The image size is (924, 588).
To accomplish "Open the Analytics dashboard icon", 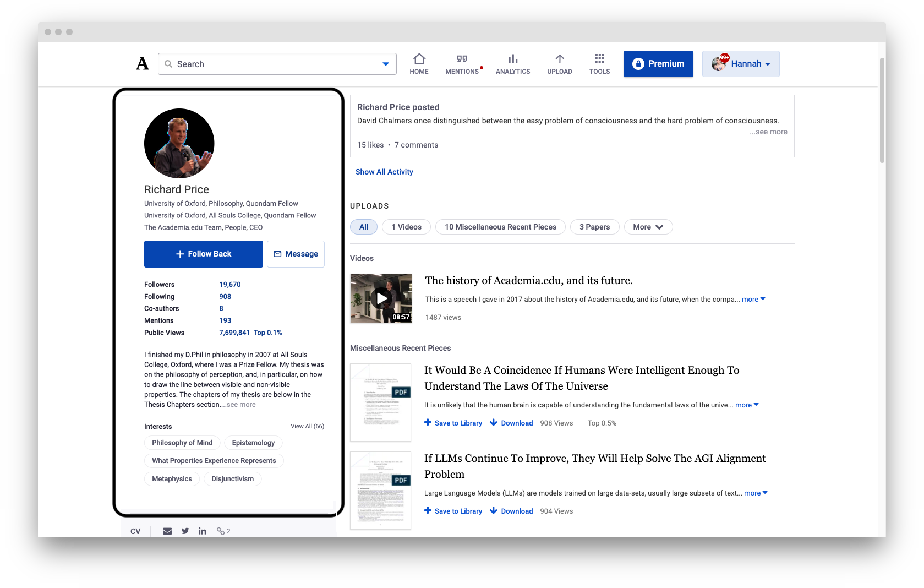I will (x=512, y=63).
